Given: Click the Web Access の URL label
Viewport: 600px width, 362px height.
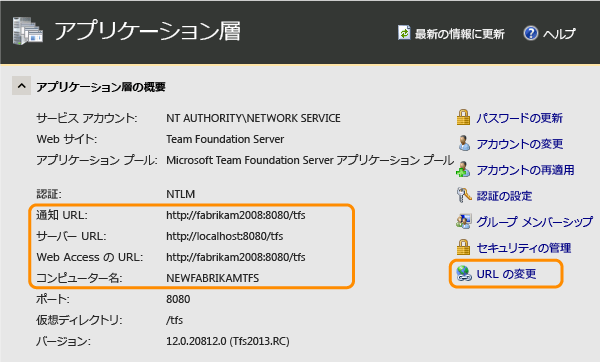Looking at the screenshot, I should (90, 257).
